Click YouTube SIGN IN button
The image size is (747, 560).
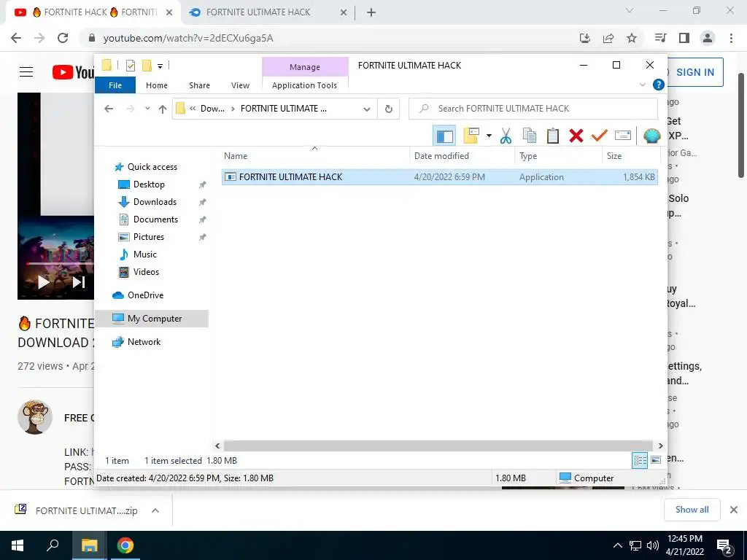695,72
